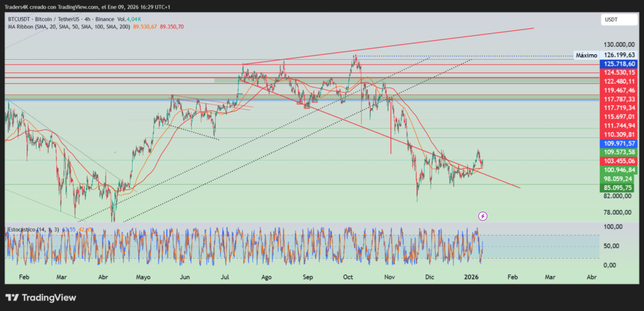Image resolution: width=644 pixels, height=311 pixels.
Task: Open the USDT currency selector
Action: click(611, 20)
